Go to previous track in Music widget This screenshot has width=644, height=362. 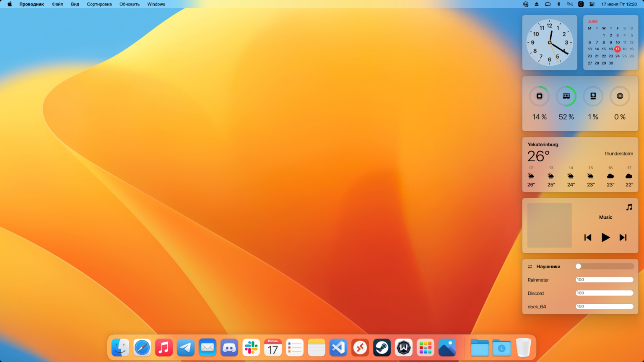pyautogui.click(x=588, y=238)
